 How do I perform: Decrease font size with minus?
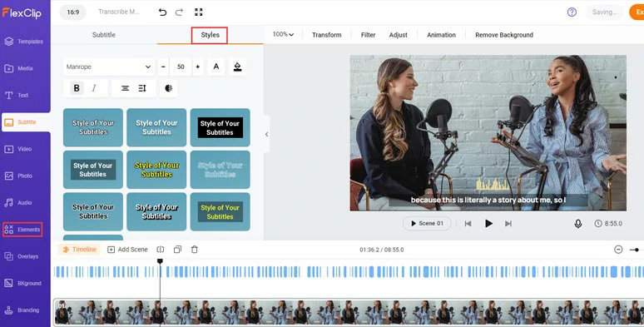163,67
